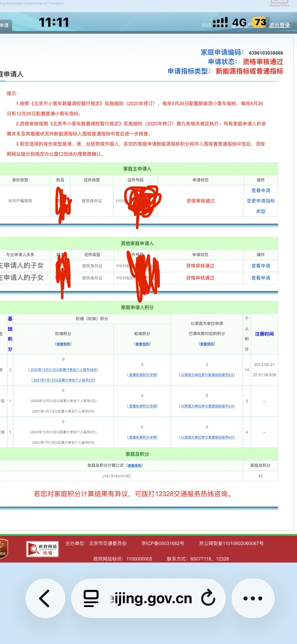
Task: Tap the beijing.gov.cn address field
Action: click(x=151, y=598)
